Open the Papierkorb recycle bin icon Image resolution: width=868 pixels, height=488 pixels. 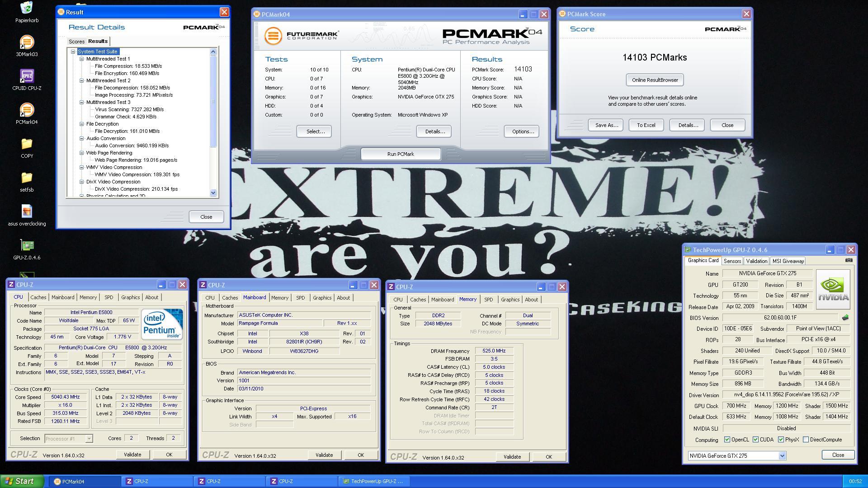tap(27, 8)
